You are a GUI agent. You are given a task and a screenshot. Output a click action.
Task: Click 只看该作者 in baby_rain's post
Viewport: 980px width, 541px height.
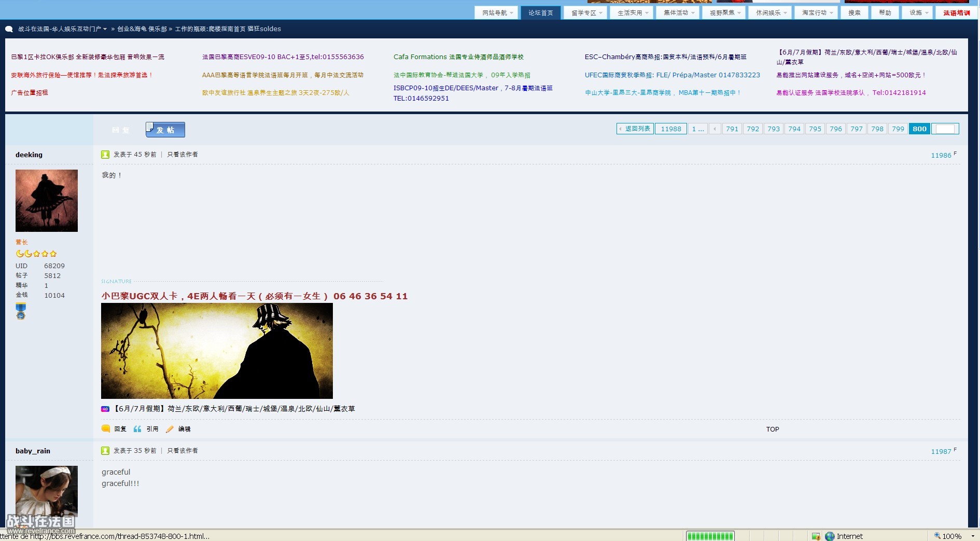183,451
